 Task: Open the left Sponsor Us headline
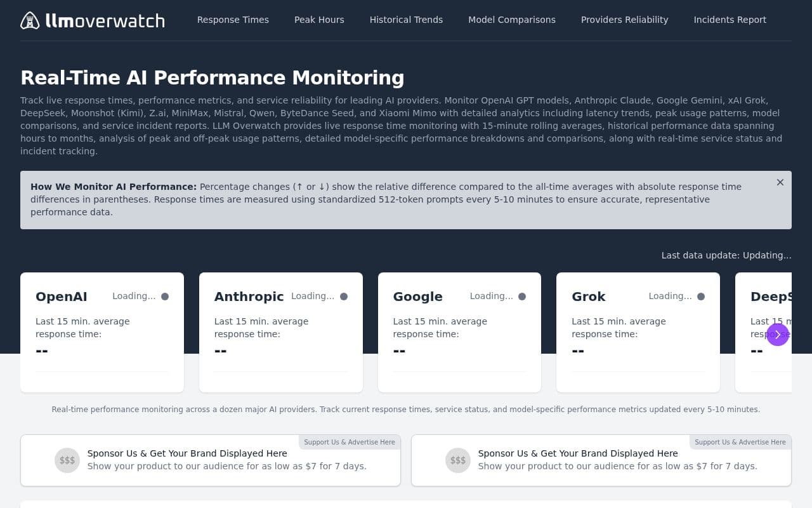coord(187,453)
